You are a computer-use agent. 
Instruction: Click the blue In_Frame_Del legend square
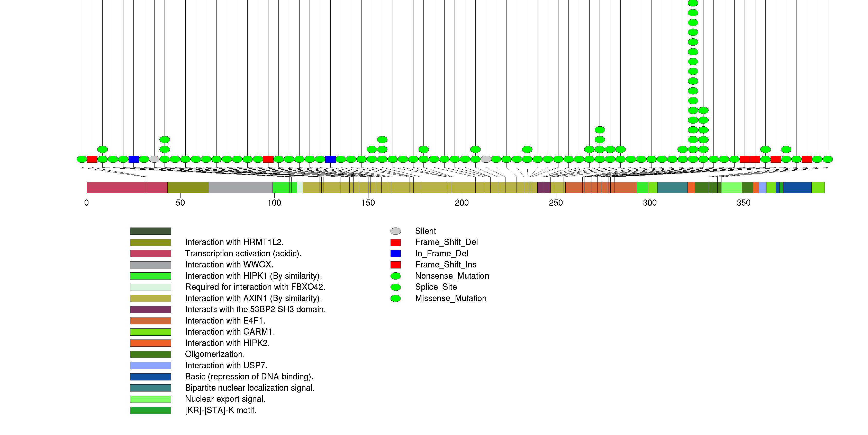pyautogui.click(x=396, y=253)
